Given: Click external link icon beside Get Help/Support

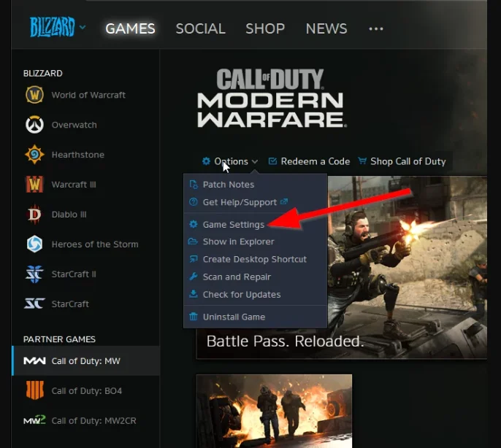Looking at the screenshot, I should (x=283, y=202).
